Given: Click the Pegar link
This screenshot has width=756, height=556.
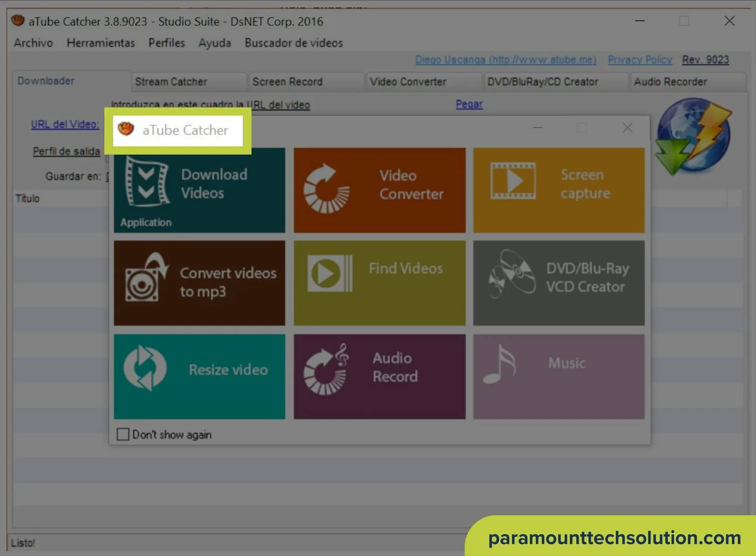Looking at the screenshot, I should point(469,104).
